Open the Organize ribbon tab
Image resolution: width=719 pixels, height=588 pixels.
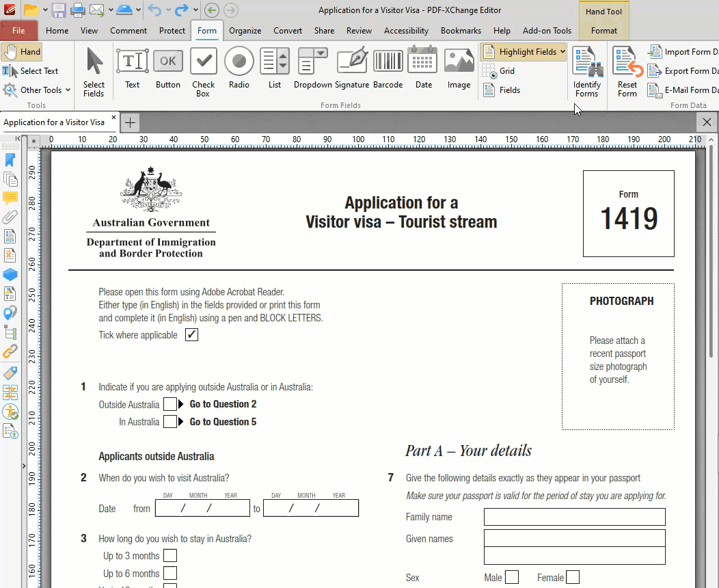(x=245, y=31)
